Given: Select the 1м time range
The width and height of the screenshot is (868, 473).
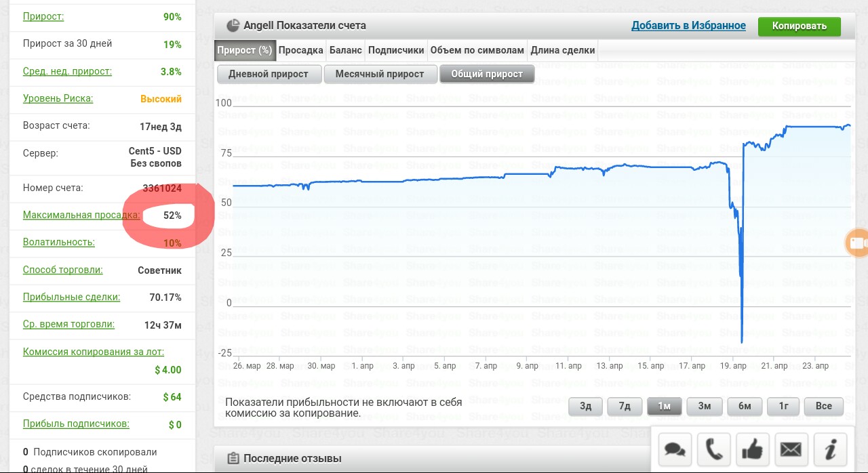Looking at the screenshot, I should click(x=664, y=406).
